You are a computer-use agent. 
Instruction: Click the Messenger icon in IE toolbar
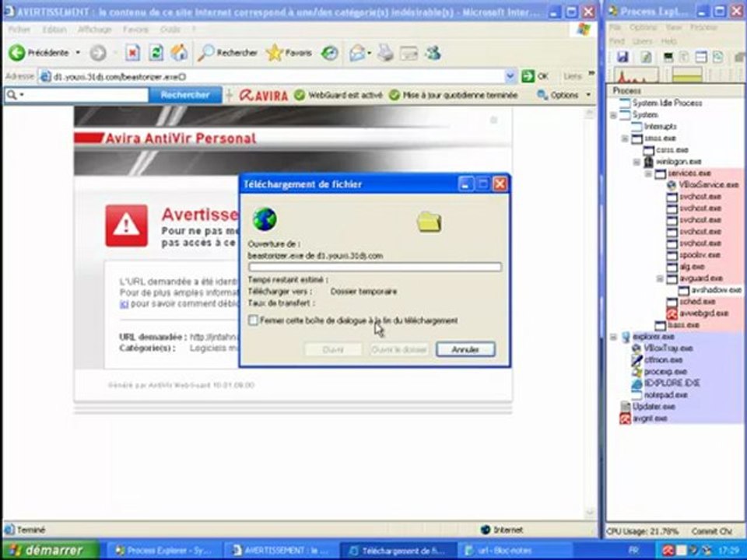433,53
